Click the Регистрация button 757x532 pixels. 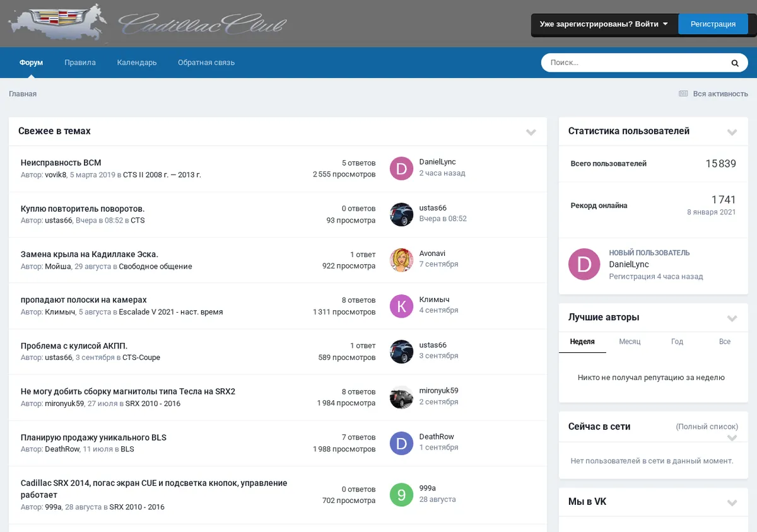coord(713,25)
